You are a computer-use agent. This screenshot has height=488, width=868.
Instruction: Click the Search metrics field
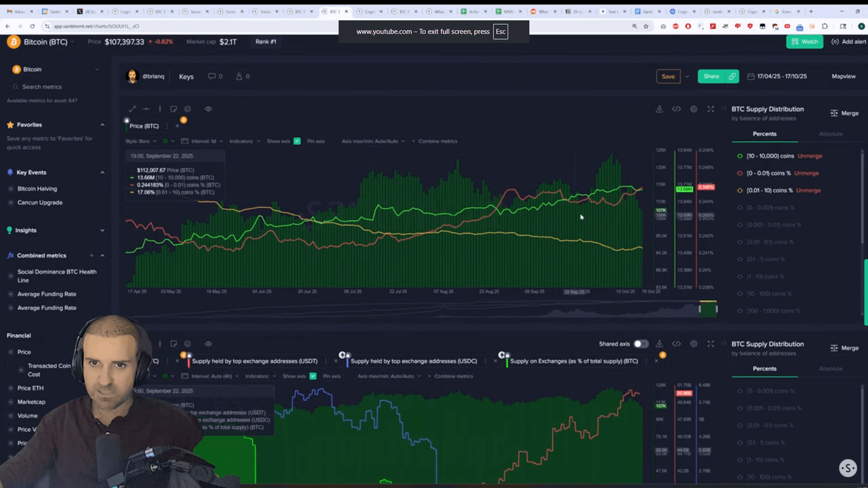(x=42, y=87)
